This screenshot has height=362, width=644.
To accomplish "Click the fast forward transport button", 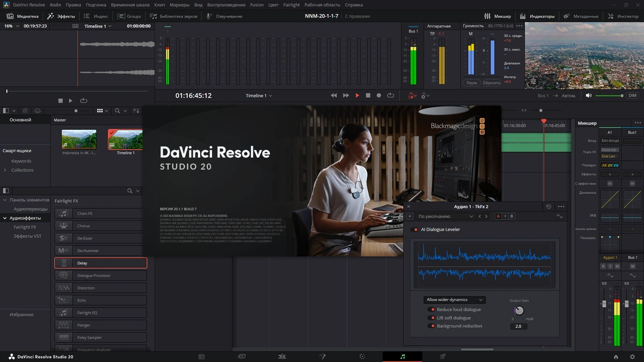I will (346, 95).
